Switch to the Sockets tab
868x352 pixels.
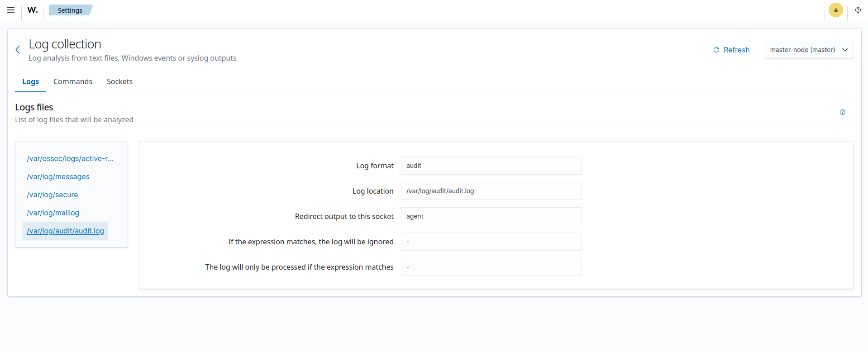click(119, 81)
